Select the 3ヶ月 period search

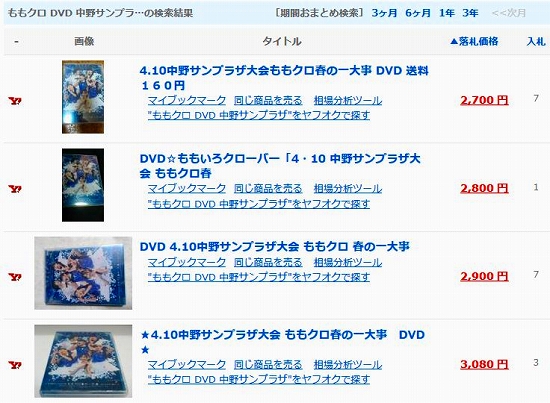(384, 13)
